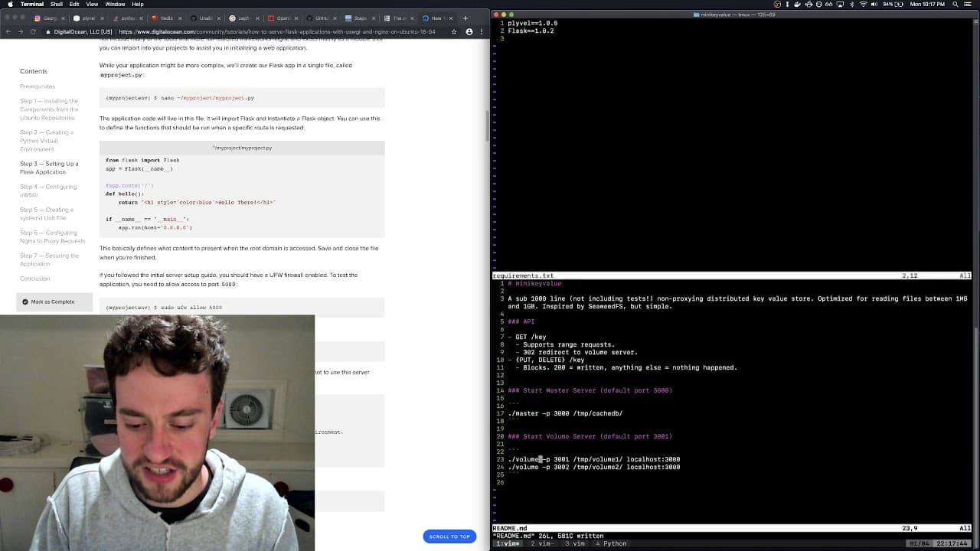Click the battery 94% indicator
Screen dimensions: 980x551
click(x=893, y=4)
